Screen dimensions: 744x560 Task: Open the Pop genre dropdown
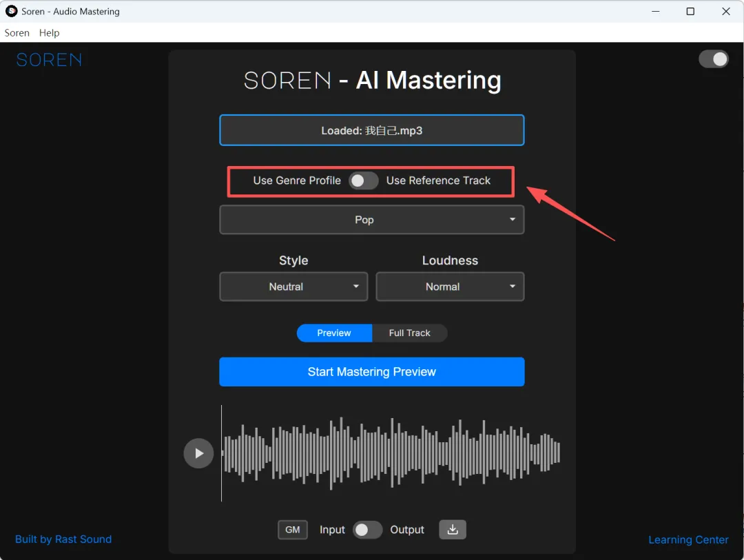(371, 220)
